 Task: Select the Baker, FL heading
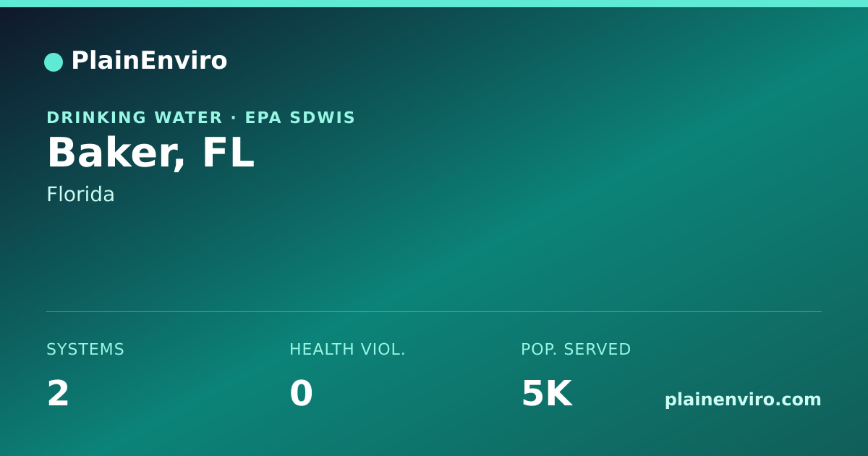click(x=150, y=153)
